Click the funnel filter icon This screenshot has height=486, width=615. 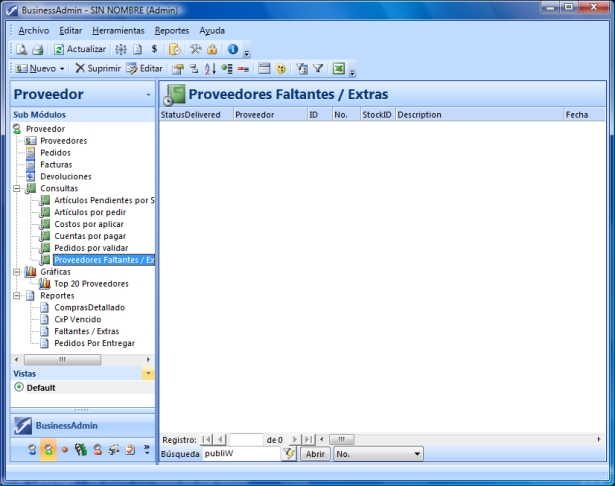317,69
